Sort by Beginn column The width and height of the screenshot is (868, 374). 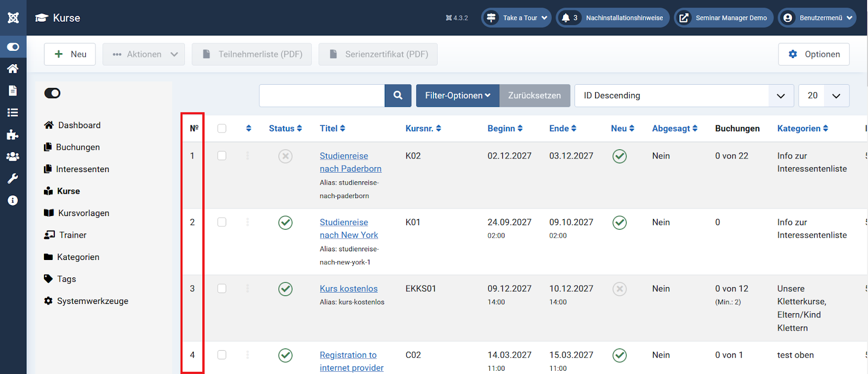(x=505, y=129)
